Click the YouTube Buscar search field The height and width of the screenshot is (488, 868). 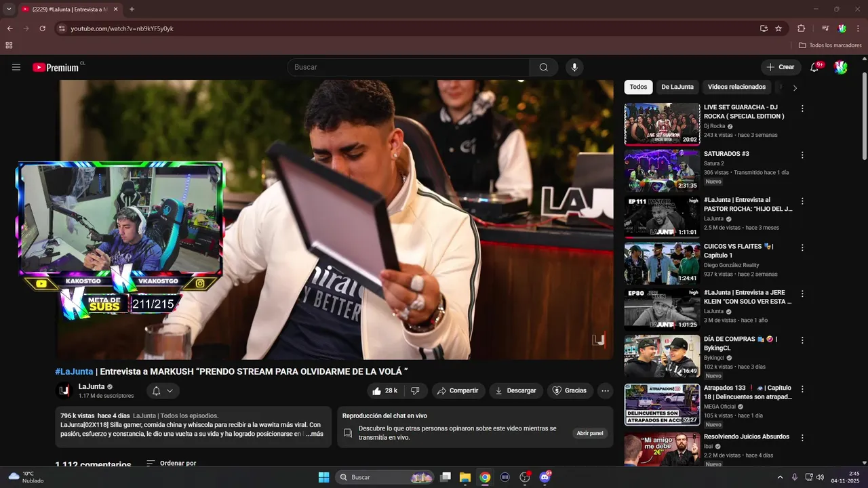point(408,67)
